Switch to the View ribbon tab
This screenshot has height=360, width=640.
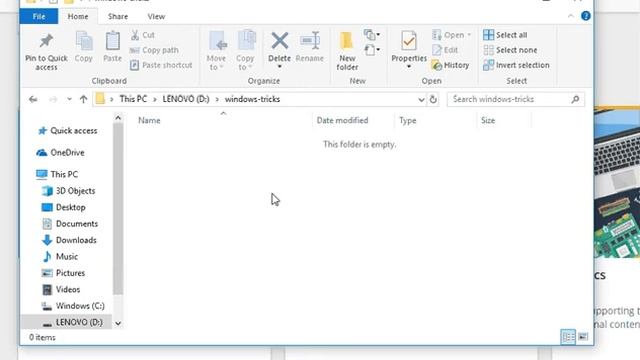[156, 17]
